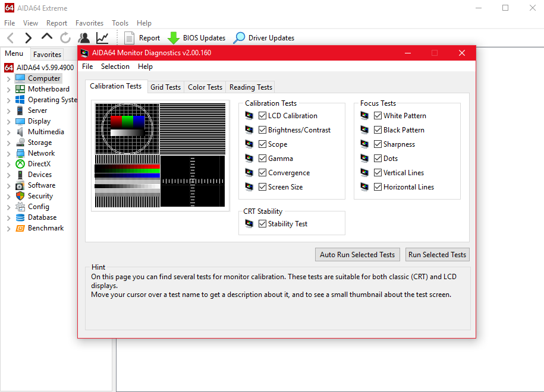
Task: Click the Devices icon in the tree
Action: (x=20, y=175)
